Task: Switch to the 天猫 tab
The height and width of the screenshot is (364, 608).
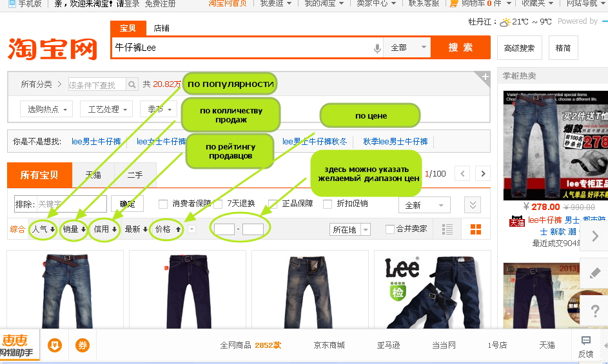Action: click(x=93, y=175)
